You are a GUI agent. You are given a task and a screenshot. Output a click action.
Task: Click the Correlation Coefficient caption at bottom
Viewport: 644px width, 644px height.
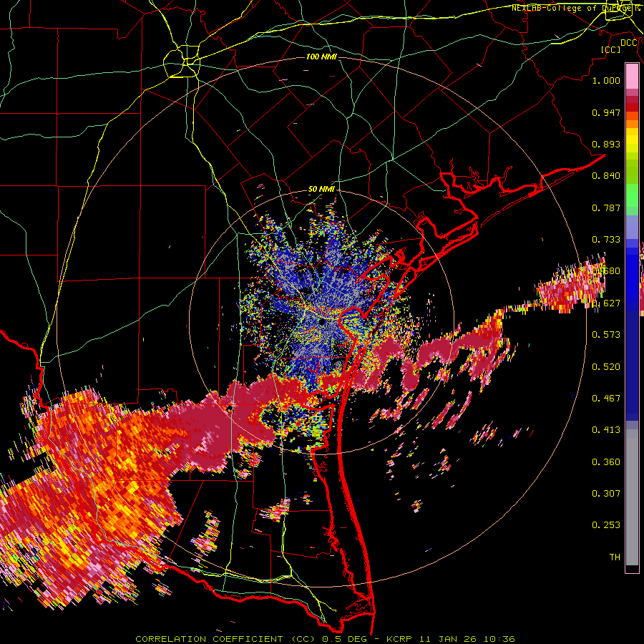pos(325,639)
